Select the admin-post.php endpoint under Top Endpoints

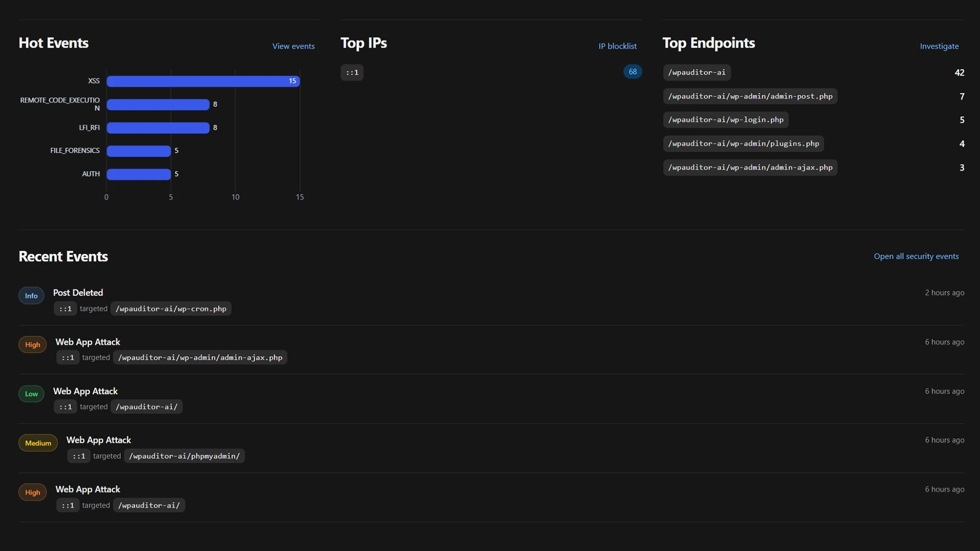pyautogui.click(x=750, y=96)
